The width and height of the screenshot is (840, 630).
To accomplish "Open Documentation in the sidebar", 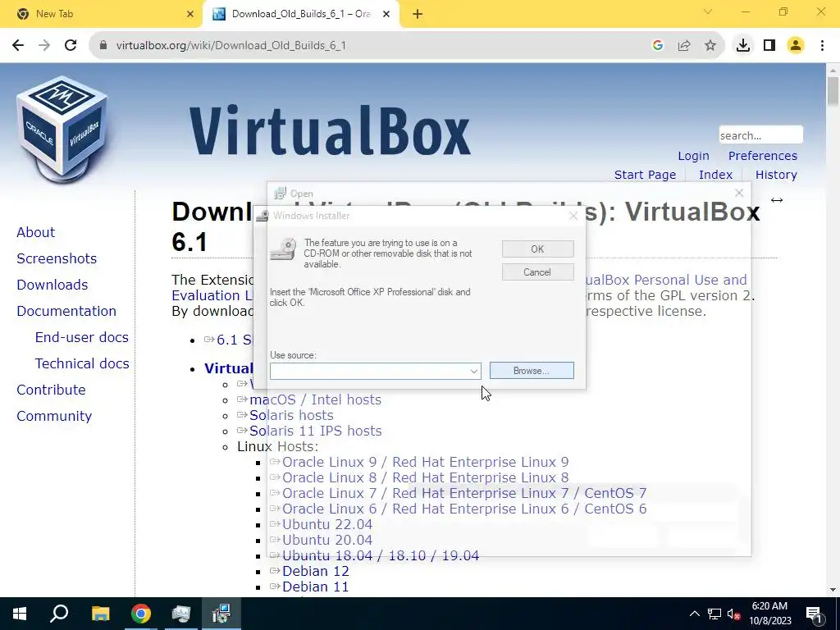I will (x=66, y=311).
